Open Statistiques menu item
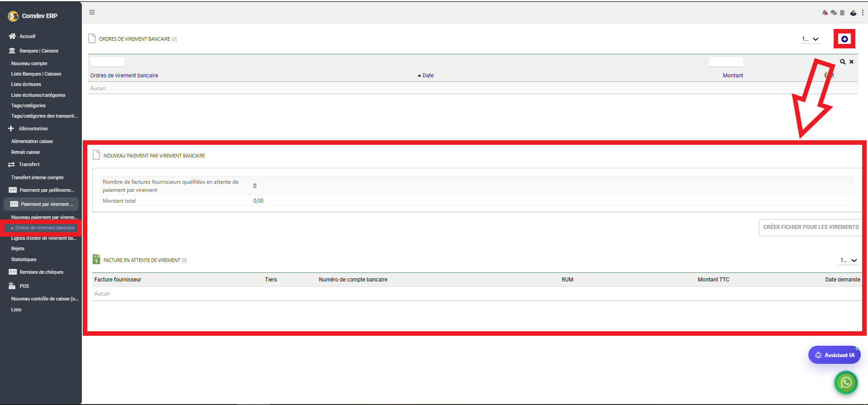The height and width of the screenshot is (405, 868). [x=24, y=259]
